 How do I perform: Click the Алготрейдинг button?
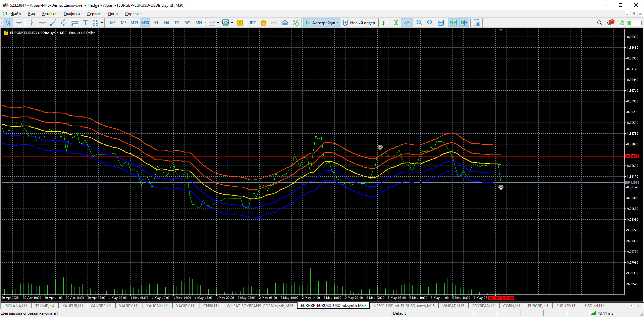pos(322,23)
